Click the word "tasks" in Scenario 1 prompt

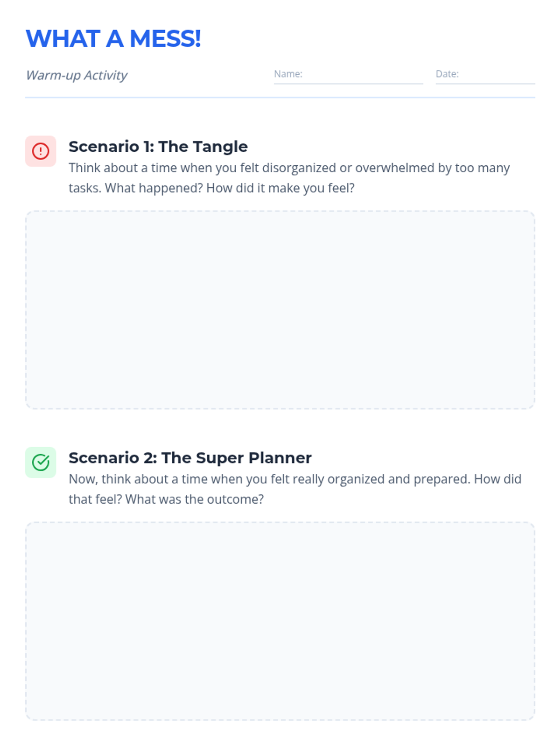click(x=84, y=188)
